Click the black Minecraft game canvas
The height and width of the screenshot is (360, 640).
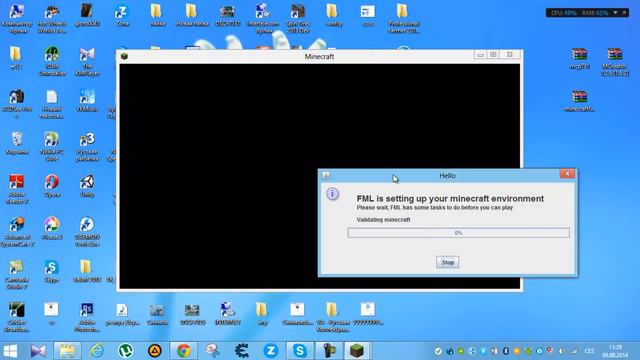320,176
